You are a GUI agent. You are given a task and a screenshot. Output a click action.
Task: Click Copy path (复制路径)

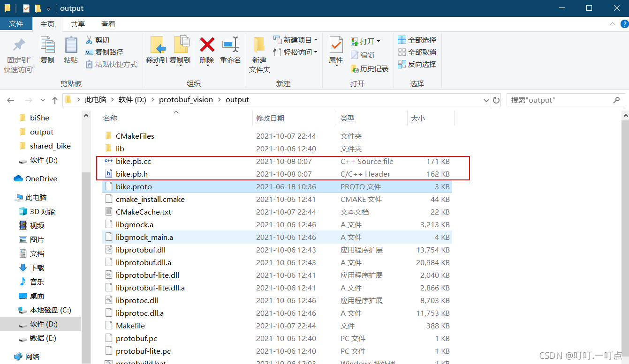pyautogui.click(x=104, y=52)
